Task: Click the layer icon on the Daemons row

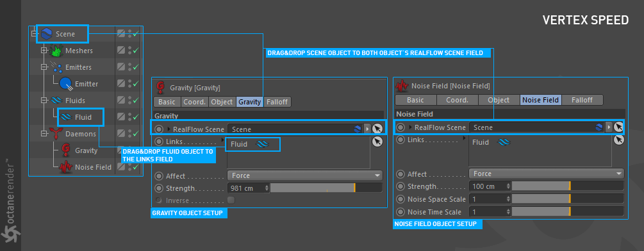Action: click(x=120, y=134)
